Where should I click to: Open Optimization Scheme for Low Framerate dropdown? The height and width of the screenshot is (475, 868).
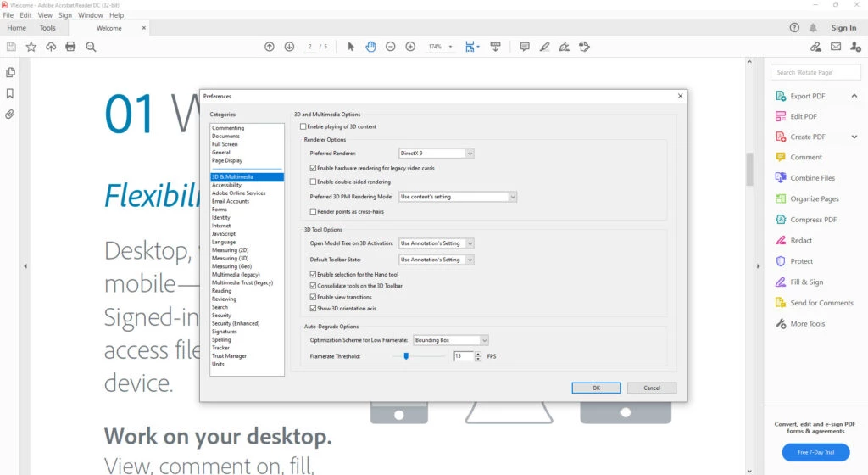click(450, 340)
